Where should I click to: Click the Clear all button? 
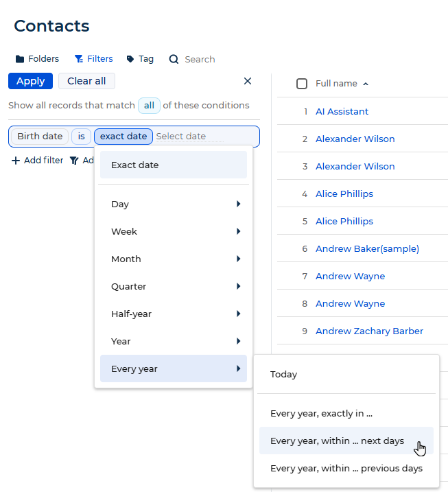coord(86,81)
